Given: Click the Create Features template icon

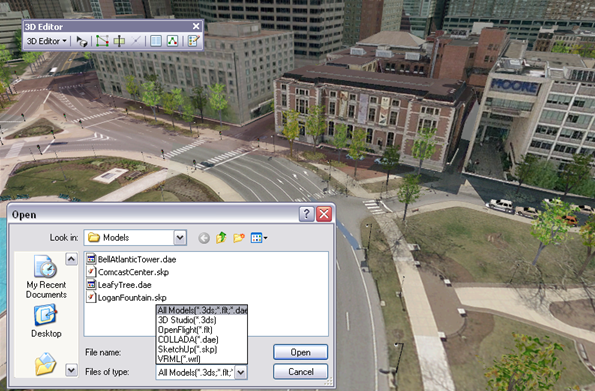Looking at the screenshot, I should 194,41.
